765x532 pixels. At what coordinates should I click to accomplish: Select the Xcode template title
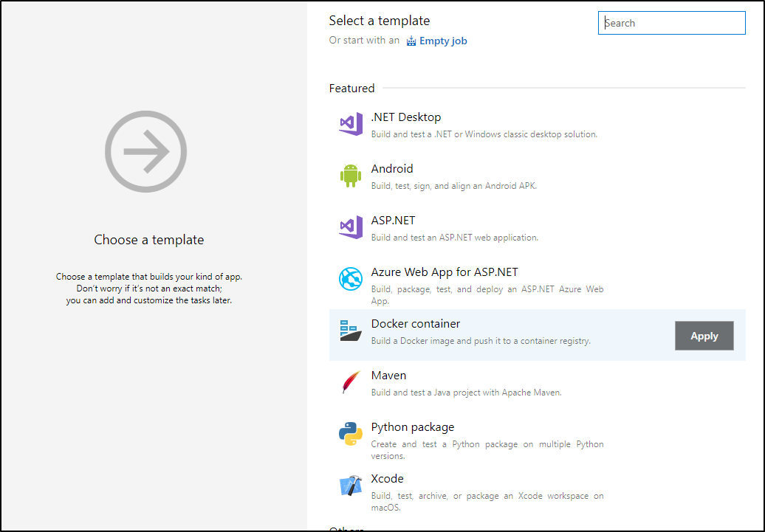388,479
